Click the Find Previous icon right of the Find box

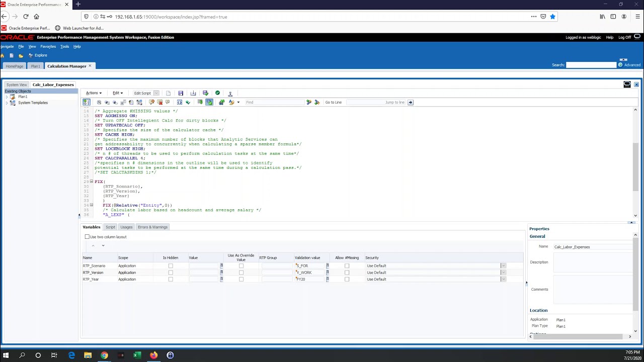[317, 102]
